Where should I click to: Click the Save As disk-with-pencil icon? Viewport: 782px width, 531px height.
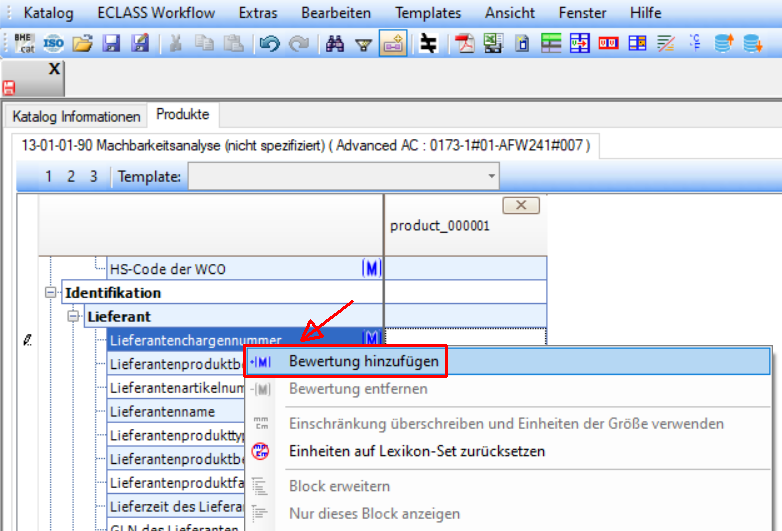point(140,43)
